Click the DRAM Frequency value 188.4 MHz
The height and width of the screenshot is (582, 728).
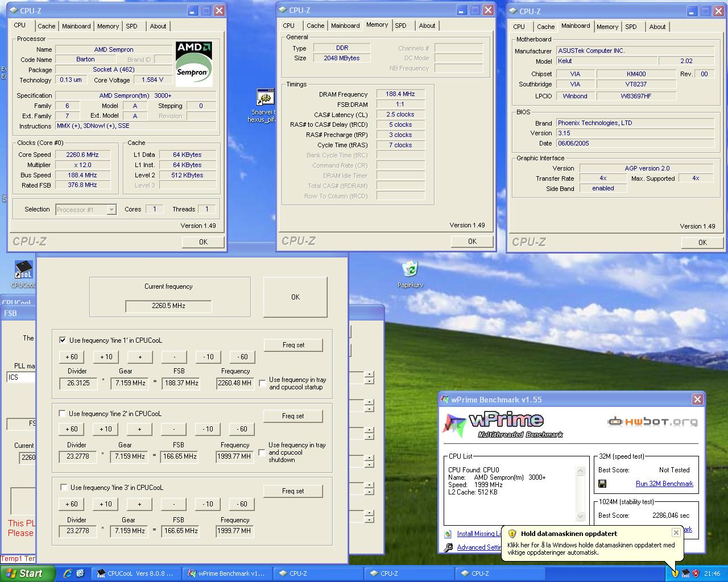[x=400, y=94]
